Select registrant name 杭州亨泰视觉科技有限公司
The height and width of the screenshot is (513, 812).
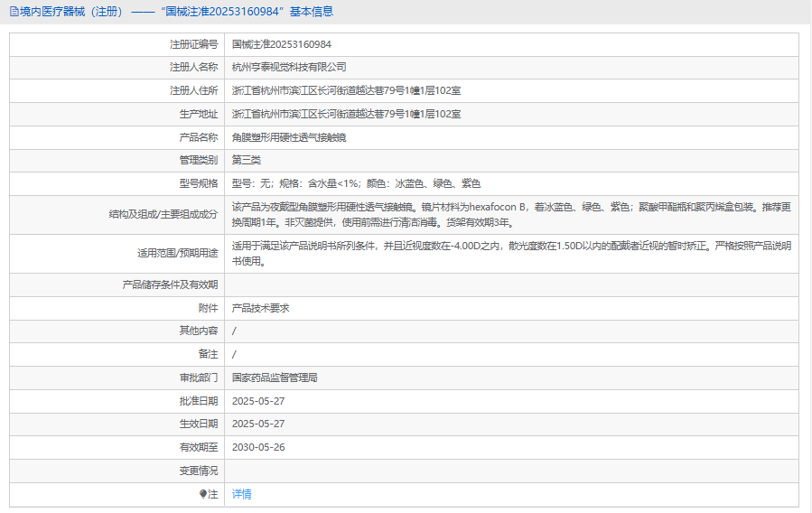[289, 67]
